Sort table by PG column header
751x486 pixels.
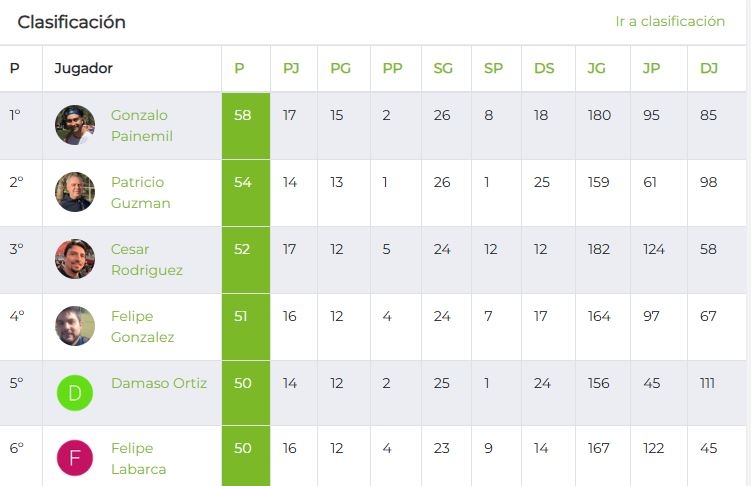click(341, 68)
